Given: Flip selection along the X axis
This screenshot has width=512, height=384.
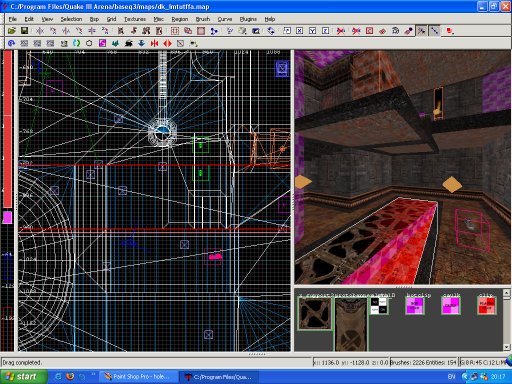Looking at the screenshot, I should click(40, 31).
